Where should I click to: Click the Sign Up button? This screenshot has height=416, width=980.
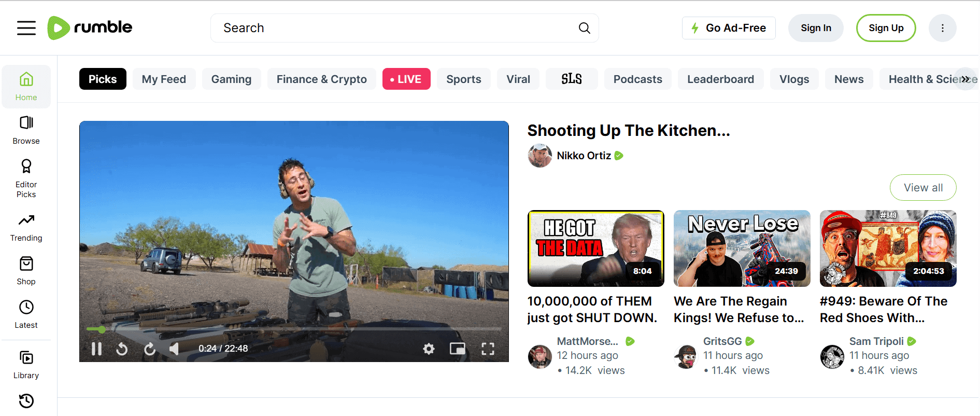pos(886,28)
